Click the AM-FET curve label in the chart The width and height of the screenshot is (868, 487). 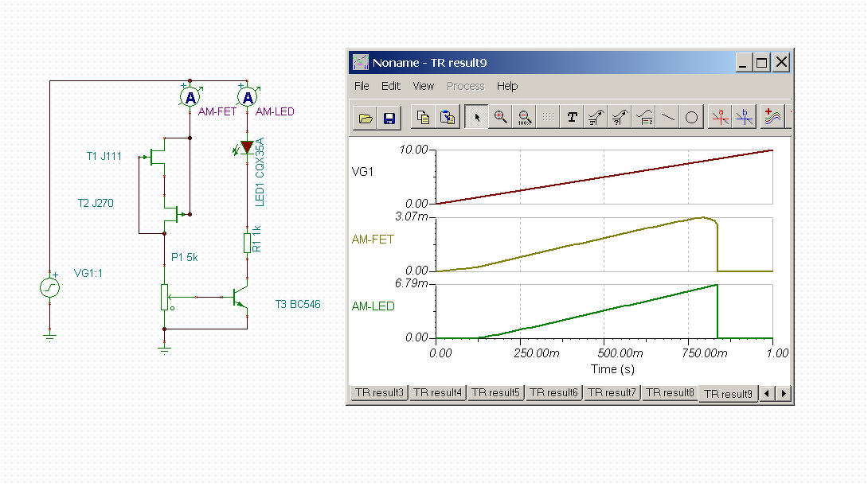coord(373,240)
